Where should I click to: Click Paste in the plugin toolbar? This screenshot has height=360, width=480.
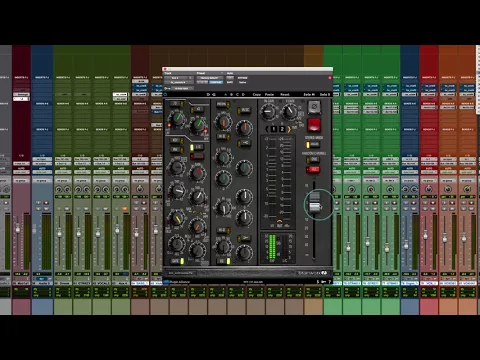click(x=269, y=95)
